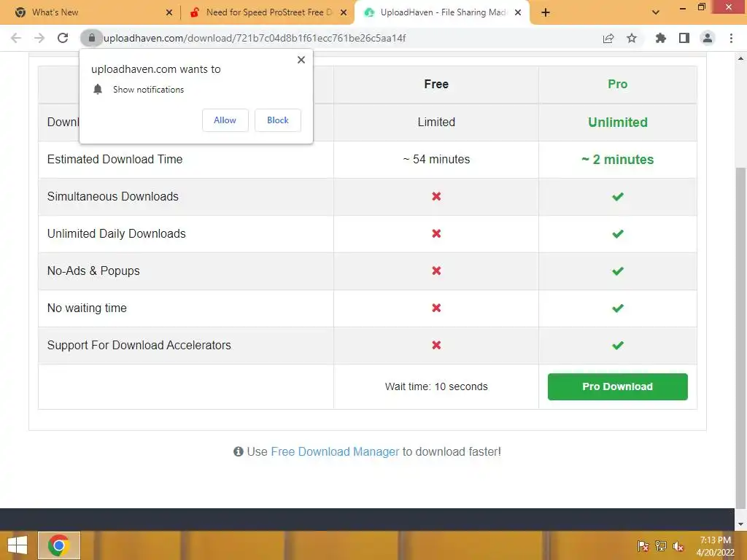The width and height of the screenshot is (747, 560).
Task: Click the 'No-Ads & Popups' row label
Action: 93,271
